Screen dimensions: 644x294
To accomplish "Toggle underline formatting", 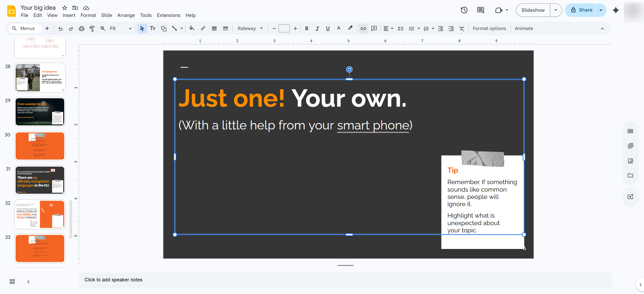I will tap(328, 28).
